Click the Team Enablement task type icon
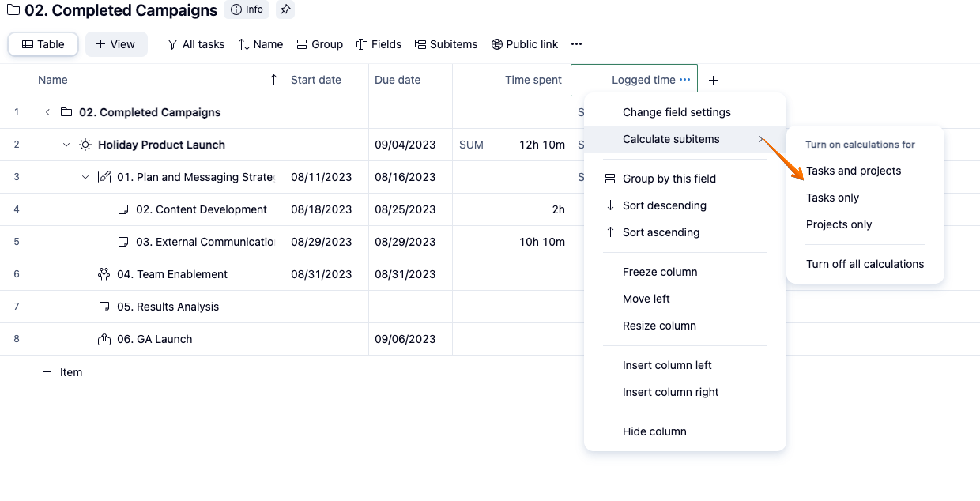 [104, 274]
